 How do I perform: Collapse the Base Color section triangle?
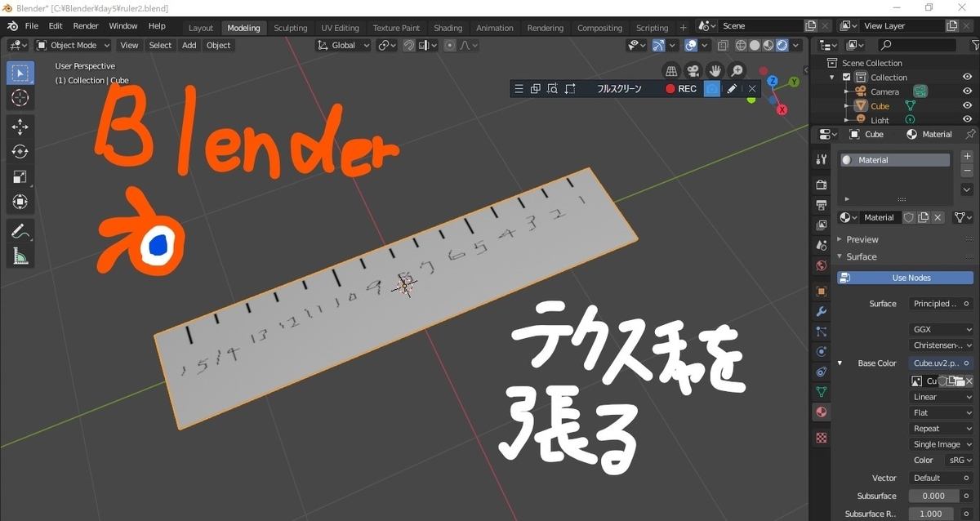pos(840,363)
